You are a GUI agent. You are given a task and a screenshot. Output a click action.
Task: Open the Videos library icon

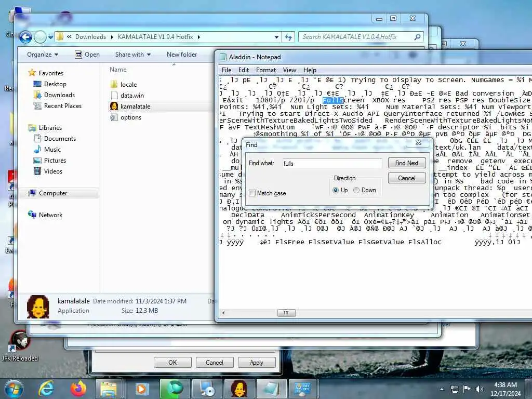click(x=37, y=171)
